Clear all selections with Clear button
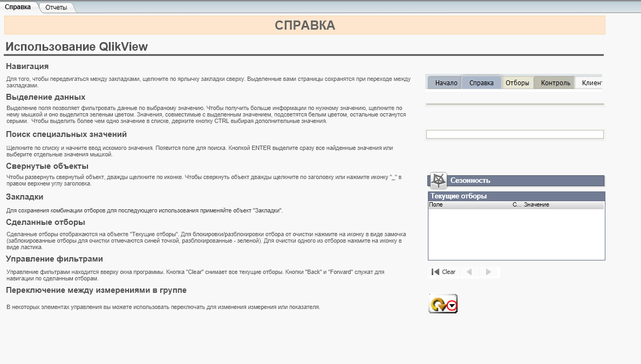This screenshot has height=364, width=641. (x=444, y=272)
